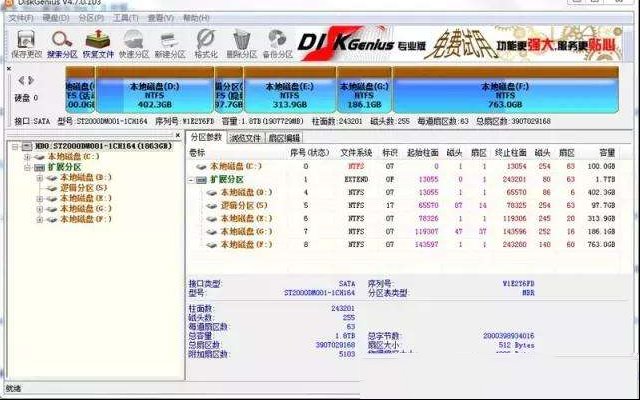This screenshot has height=400, width=640.
Task: Click the 本地磁盘(F:) row in partition table
Action: tap(402, 244)
